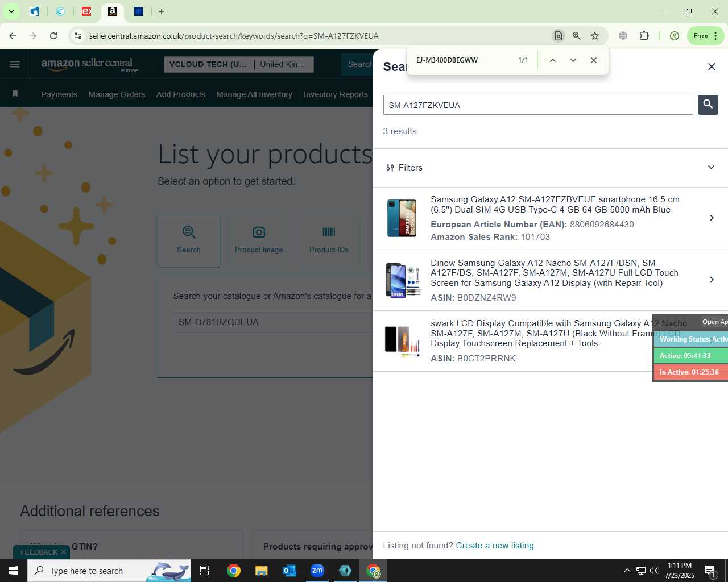Viewport: 728px width, 582px height.
Task: Open Zoom from the taskbar
Action: click(x=317, y=571)
